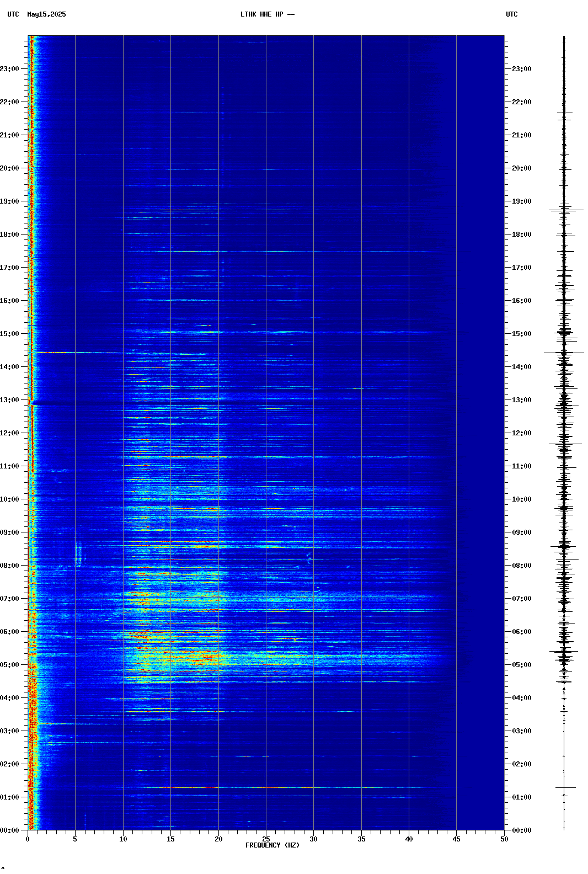588x874 pixels.
Task: Click 05:00 on the right time axis
Action: (x=522, y=665)
